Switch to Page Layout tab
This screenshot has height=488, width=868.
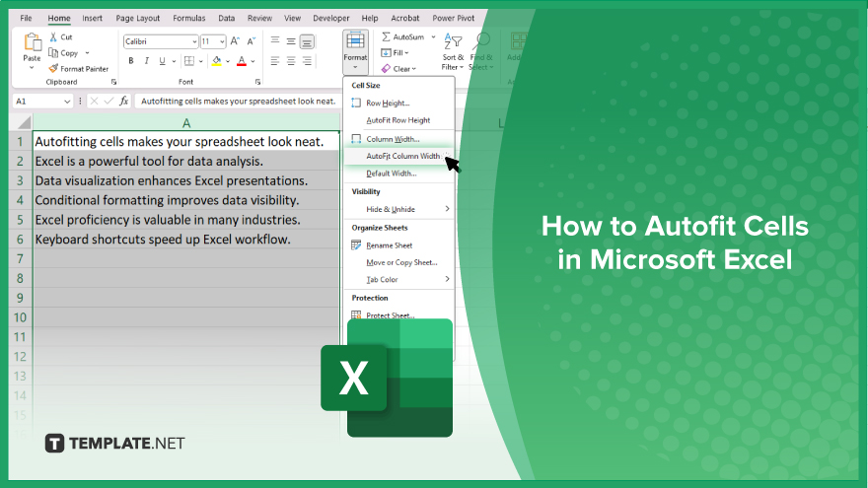pyautogui.click(x=137, y=18)
